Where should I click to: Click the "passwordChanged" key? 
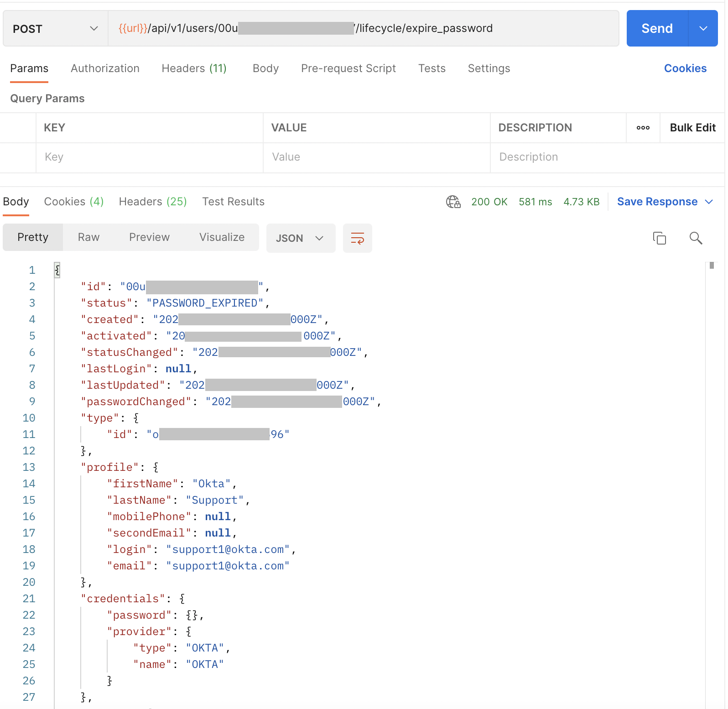click(x=136, y=401)
